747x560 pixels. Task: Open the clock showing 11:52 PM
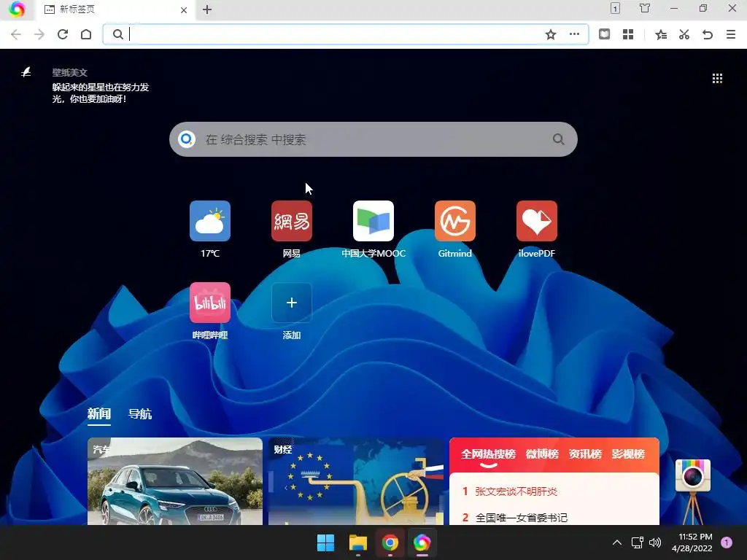(692, 542)
